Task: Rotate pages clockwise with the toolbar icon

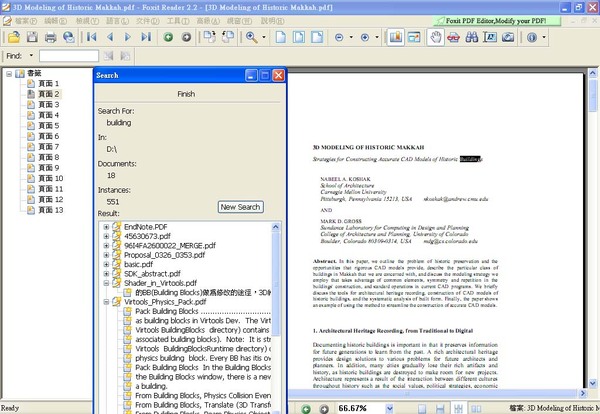Action: click(209, 37)
